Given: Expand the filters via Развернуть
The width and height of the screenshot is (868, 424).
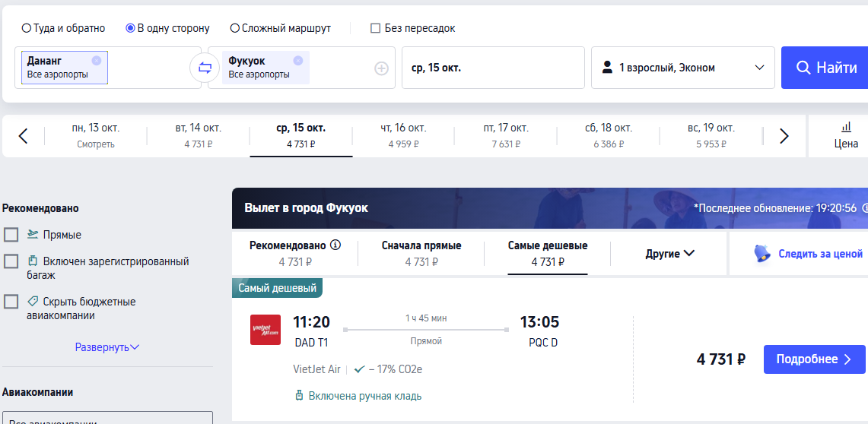Looking at the screenshot, I should click(x=107, y=348).
